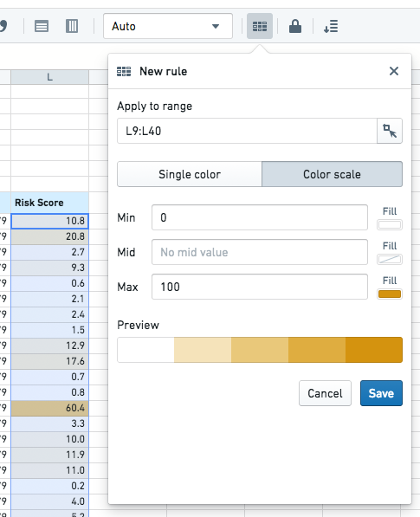420x517 pixels.
Task: Click the darkest preview color band
Action: pos(374,350)
